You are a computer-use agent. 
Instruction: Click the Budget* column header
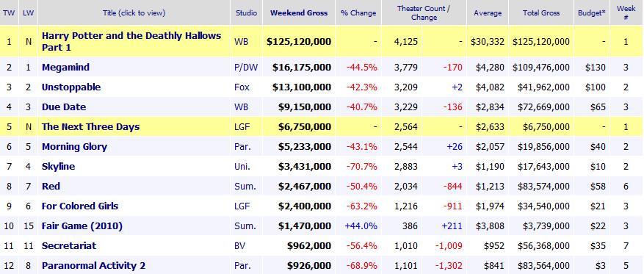point(592,12)
